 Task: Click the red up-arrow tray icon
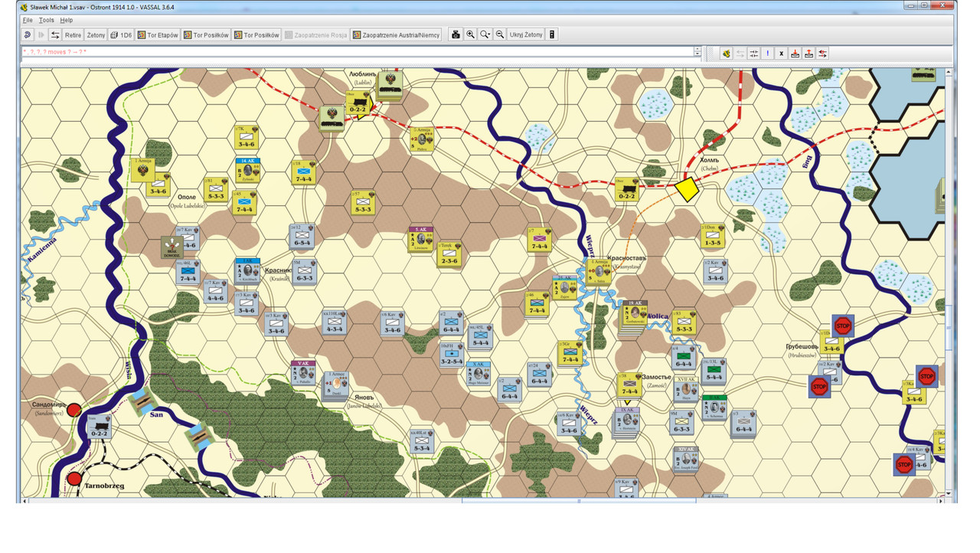coord(808,54)
